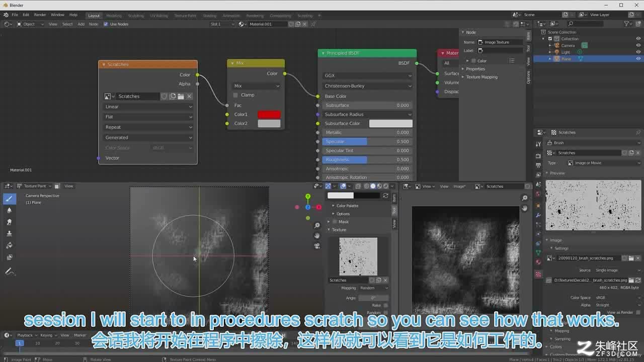The width and height of the screenshot is (644, 362).
Task: Open image file for Scratches node
Action: (x=181, y=96)
